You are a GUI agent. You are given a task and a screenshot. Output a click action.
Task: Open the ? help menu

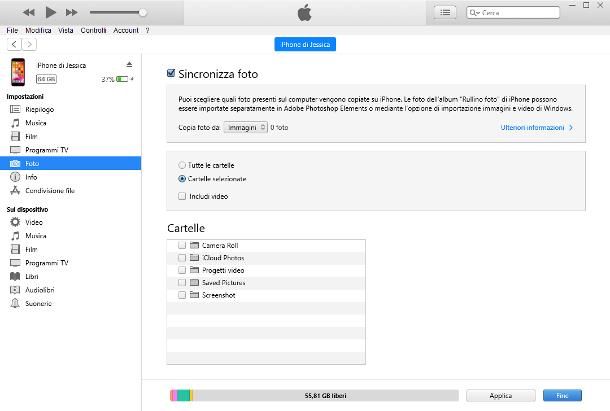[x=147, y=30]
